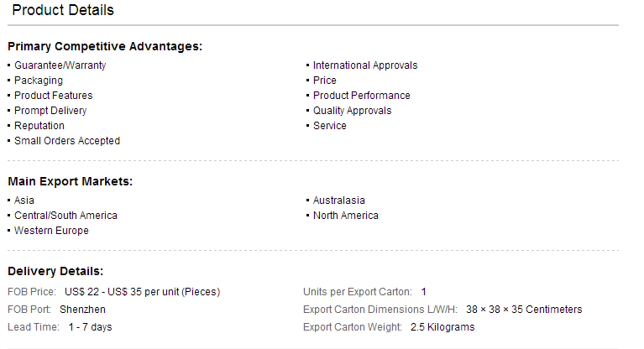Select Quality Approvals entry

352,111
